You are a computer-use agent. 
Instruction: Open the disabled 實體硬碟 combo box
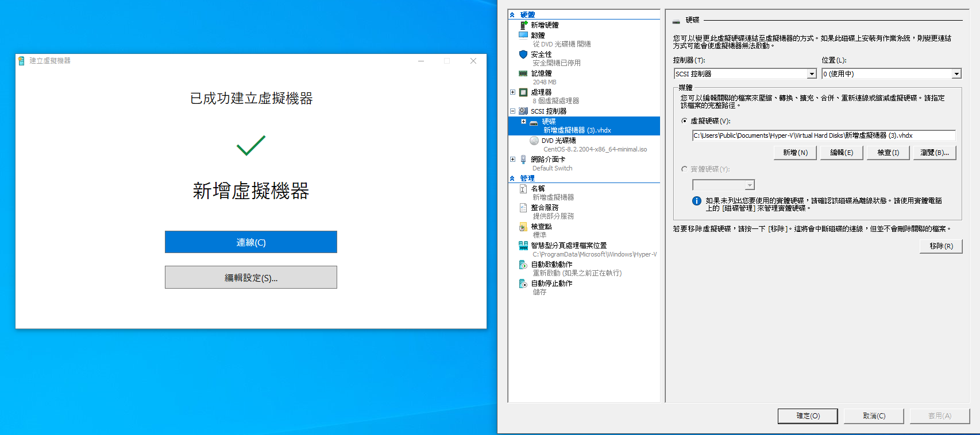723,185
